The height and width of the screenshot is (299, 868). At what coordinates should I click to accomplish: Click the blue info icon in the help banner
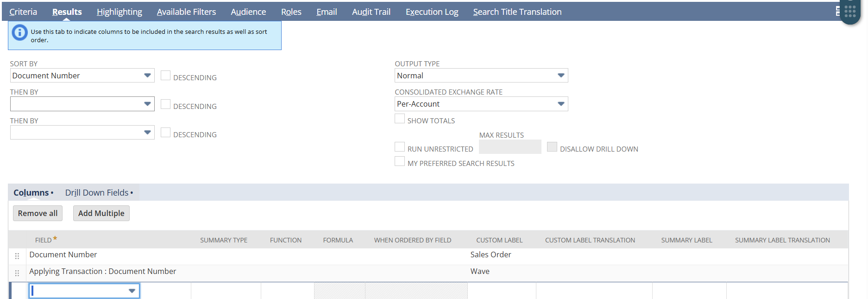pos(19,32)
